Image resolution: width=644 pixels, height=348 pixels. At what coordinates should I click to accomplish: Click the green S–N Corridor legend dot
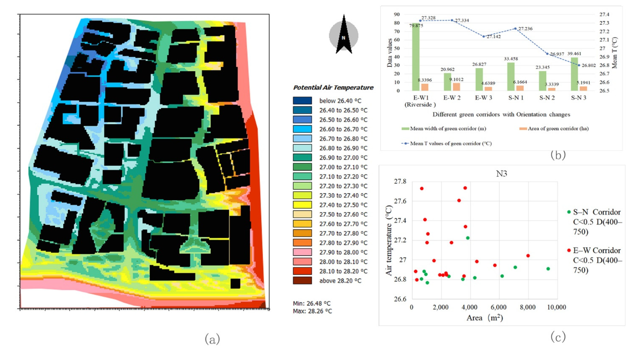(569, 212)
